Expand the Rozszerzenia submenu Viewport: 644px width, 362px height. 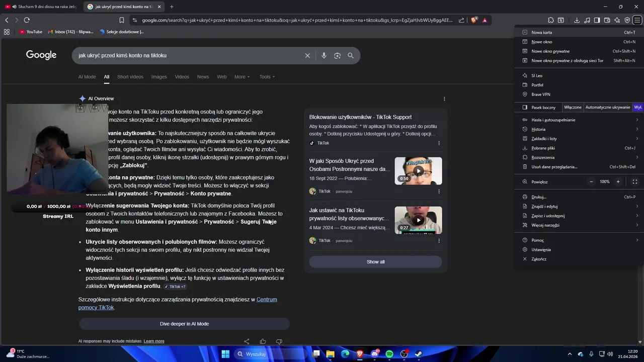(580, 157)
